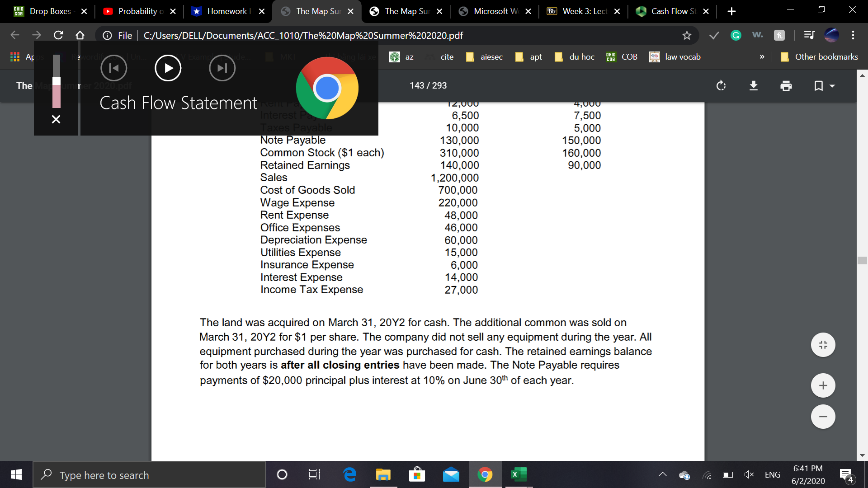Zoom in using the plus button

click(x=823, y=385)
